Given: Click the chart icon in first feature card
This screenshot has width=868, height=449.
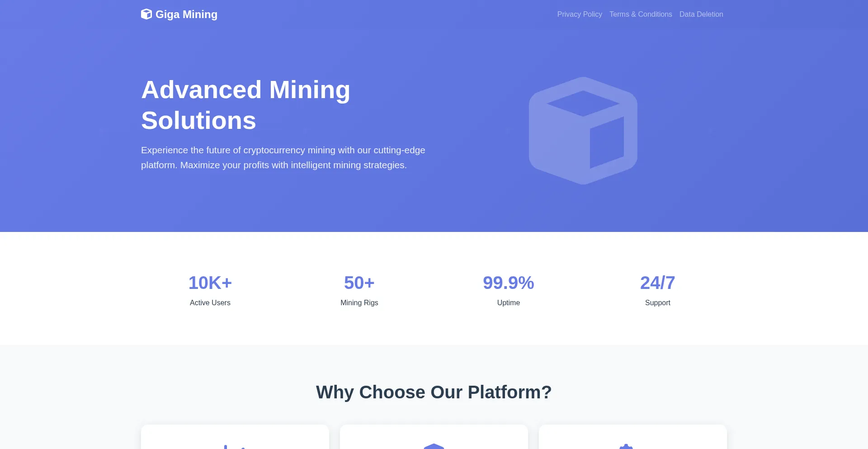Looking at the screenshot, I should [235, 447].
